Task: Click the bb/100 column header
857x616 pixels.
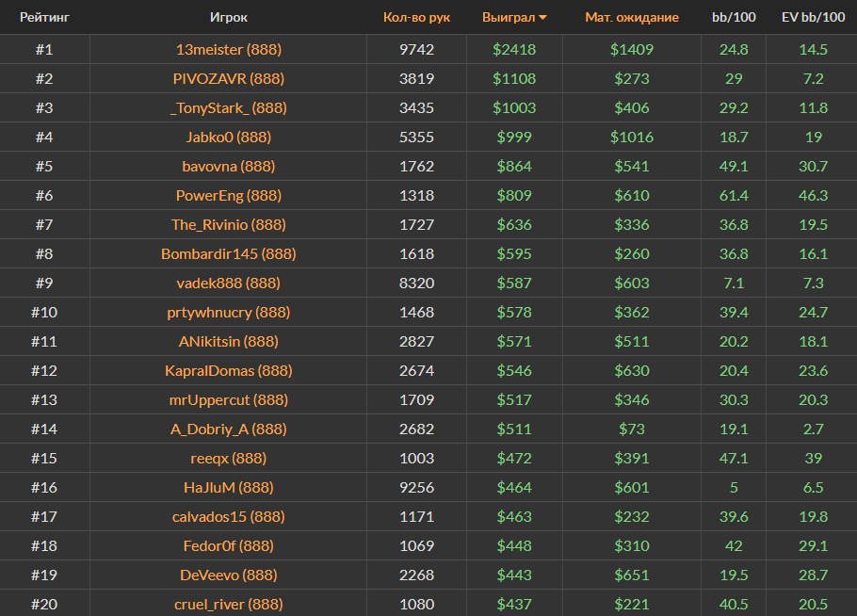Action: click(733, 17)
